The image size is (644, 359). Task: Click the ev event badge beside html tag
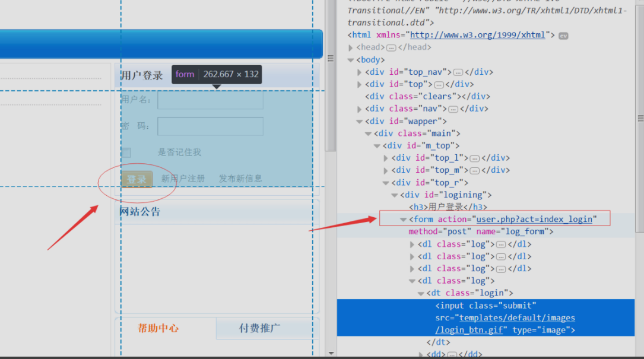pyautogui.click(x=563, y=36)
